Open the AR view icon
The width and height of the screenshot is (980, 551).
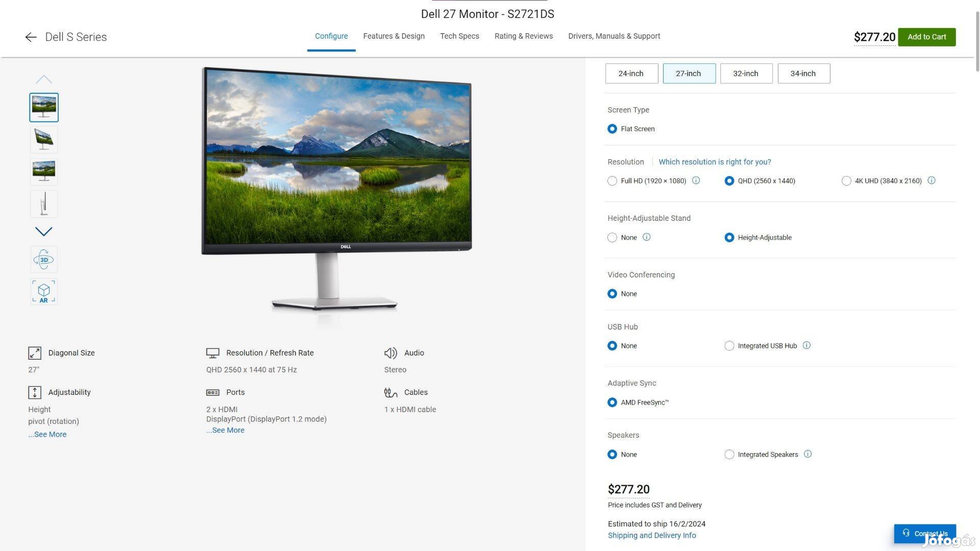point(43,291)
